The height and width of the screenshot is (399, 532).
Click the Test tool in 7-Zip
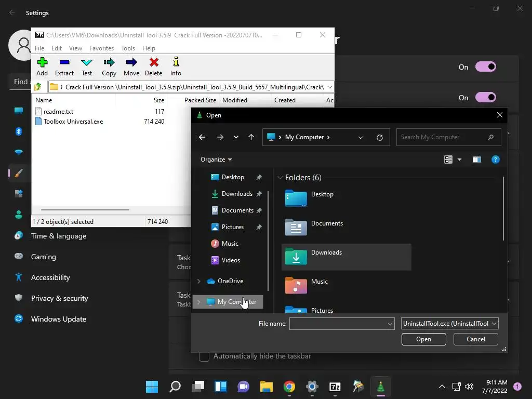coord(87,67)
